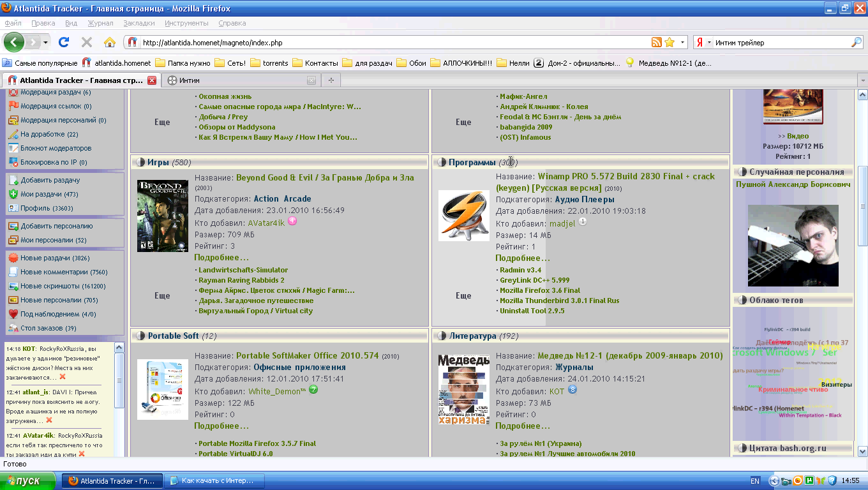Stop loading with the X toolbar icon
Image resolution: width=868 pixels, height=490 pixels.
[87, 42]
